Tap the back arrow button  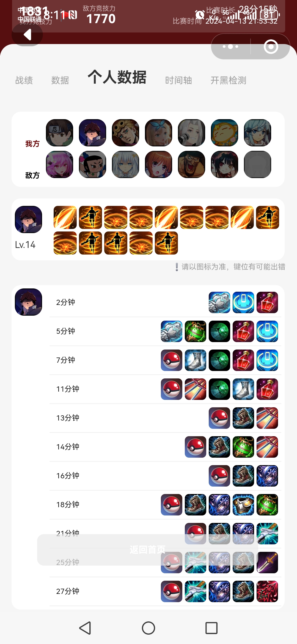point(27,35)
